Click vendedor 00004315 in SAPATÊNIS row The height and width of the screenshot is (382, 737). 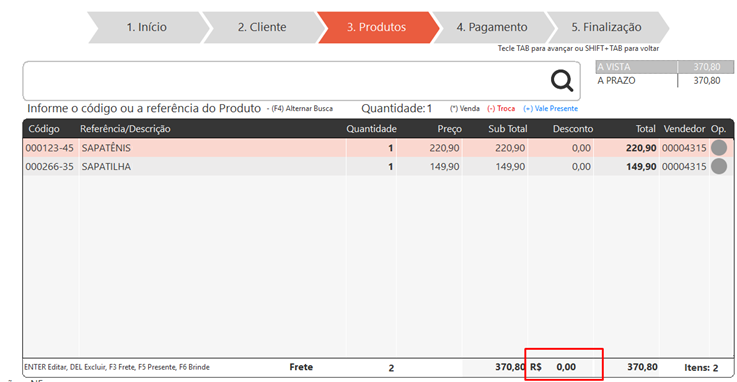tap(684, 148)
